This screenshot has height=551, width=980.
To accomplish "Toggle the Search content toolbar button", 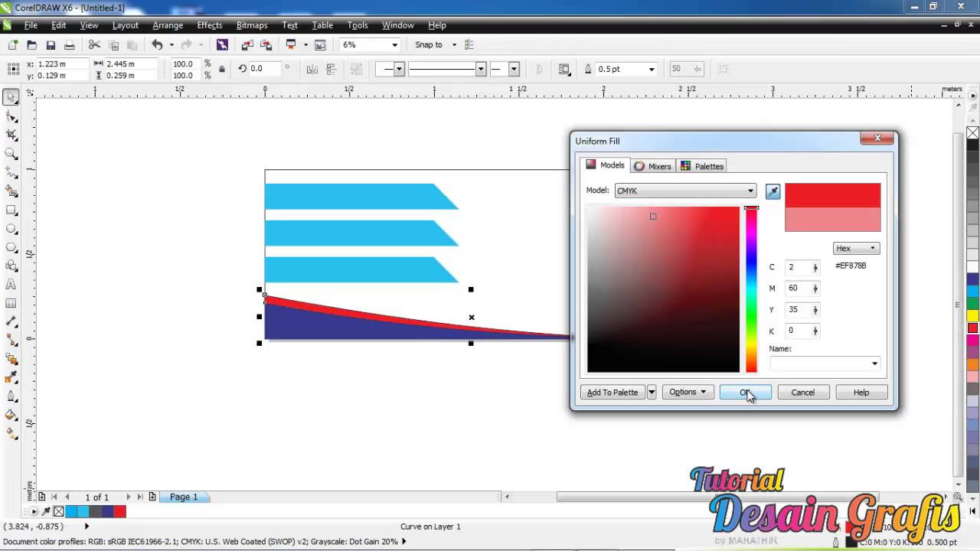I will click(222, 45).
